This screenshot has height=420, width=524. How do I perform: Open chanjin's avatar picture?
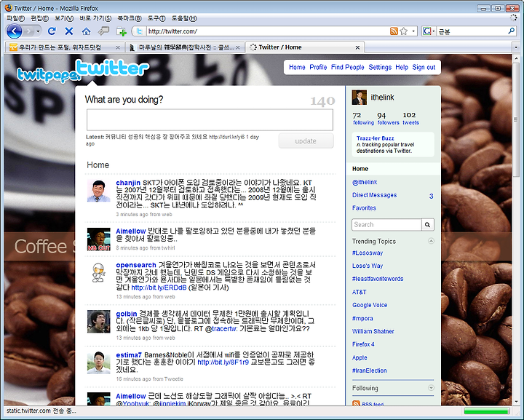coord(98,191)
